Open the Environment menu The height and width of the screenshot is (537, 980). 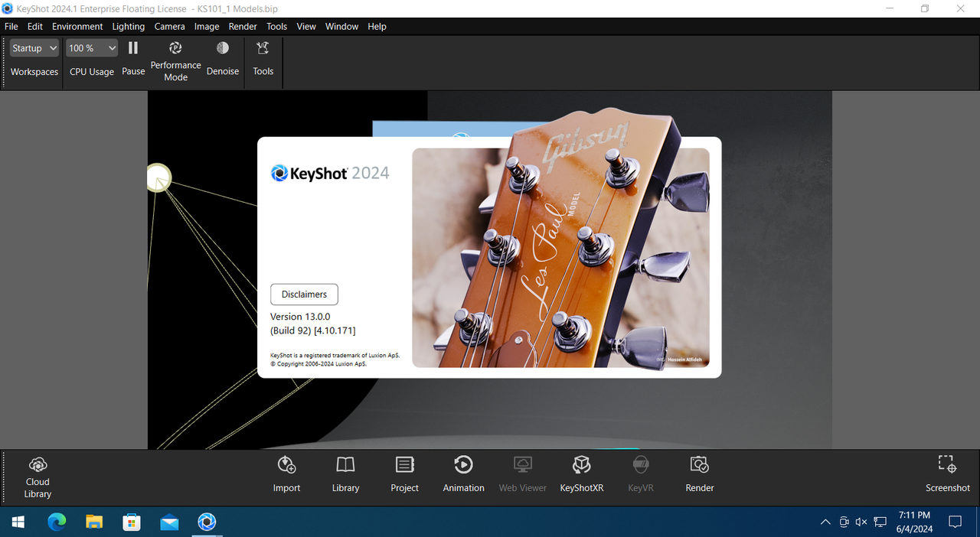tap(77, 26)
